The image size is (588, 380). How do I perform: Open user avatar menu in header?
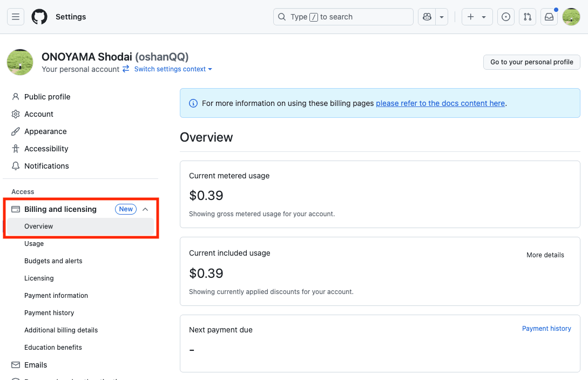(571, 17)
